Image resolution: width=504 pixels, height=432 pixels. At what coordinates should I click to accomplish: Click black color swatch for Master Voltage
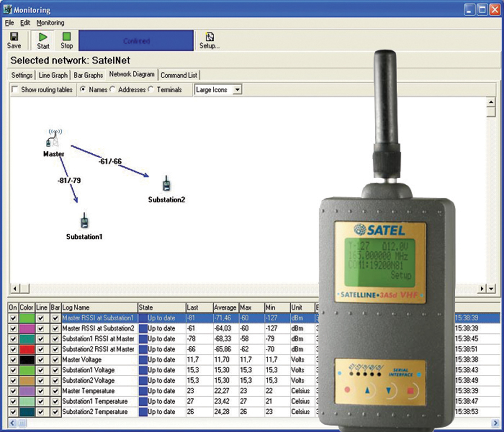pos(27,360)
